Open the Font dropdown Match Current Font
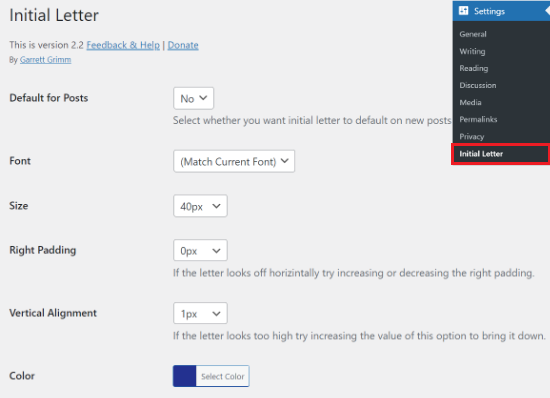The height and width of the screenshot is (398, 550). point(234,161)
